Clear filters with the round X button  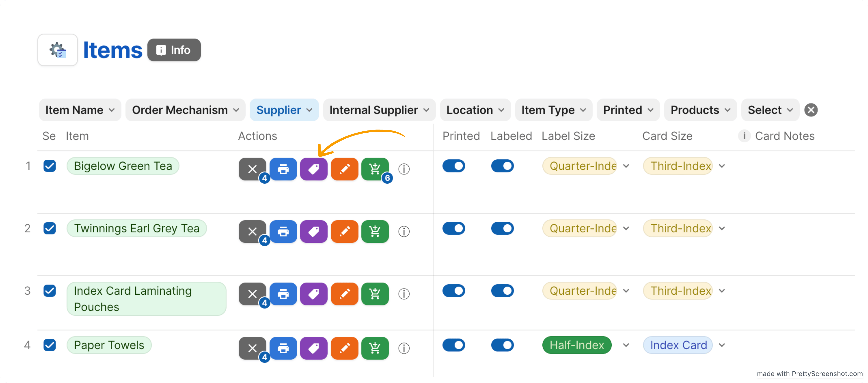tap(811, 110)
